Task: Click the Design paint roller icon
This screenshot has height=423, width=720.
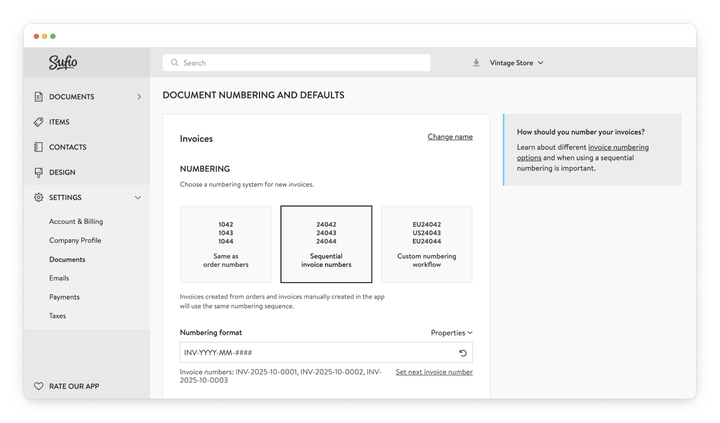Action: tap(39, 172)
